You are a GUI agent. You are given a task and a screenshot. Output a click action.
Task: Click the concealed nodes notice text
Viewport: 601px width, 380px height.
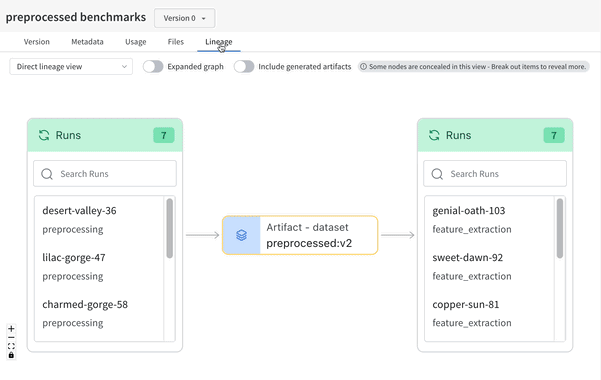(x=478, y=67)
